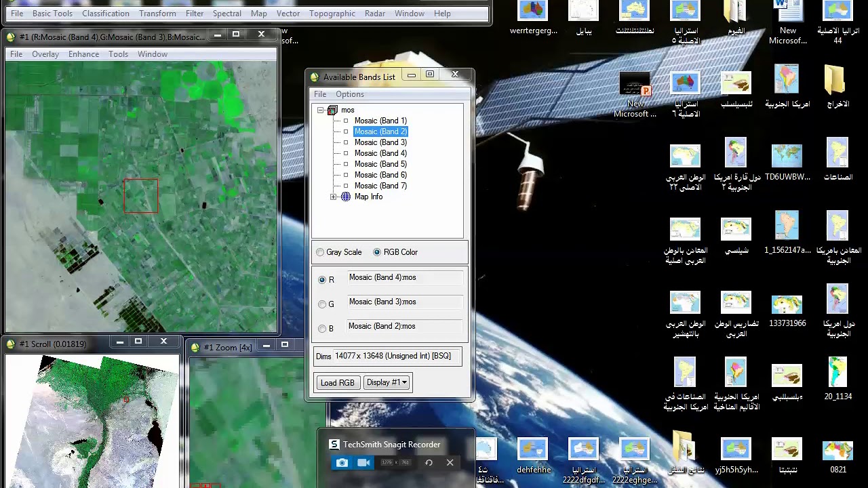868x488 pixels.
Task: Select the G channel radio button
Action: click(322, 304)
